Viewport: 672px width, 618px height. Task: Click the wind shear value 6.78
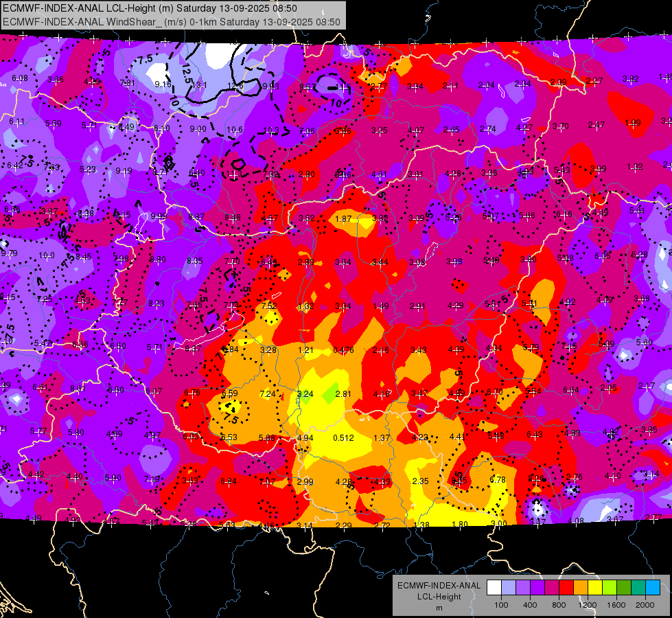click(497, 480)
